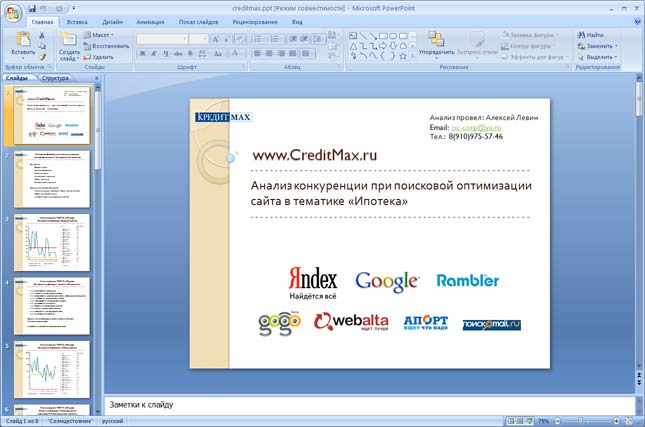
Task: Expand the Буфер обмена dialog launcher
Action: [x=51, y=67]
